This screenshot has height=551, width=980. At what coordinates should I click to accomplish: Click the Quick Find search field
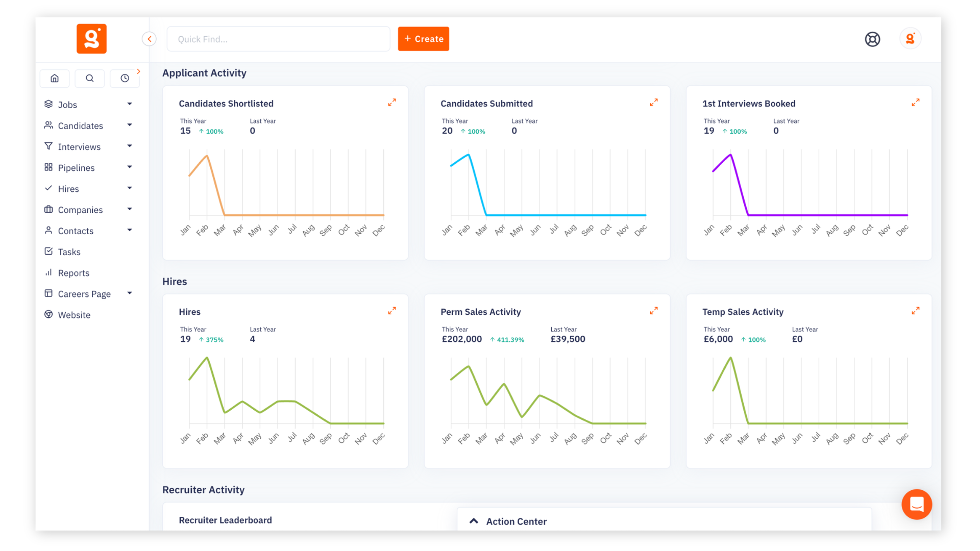278,39
